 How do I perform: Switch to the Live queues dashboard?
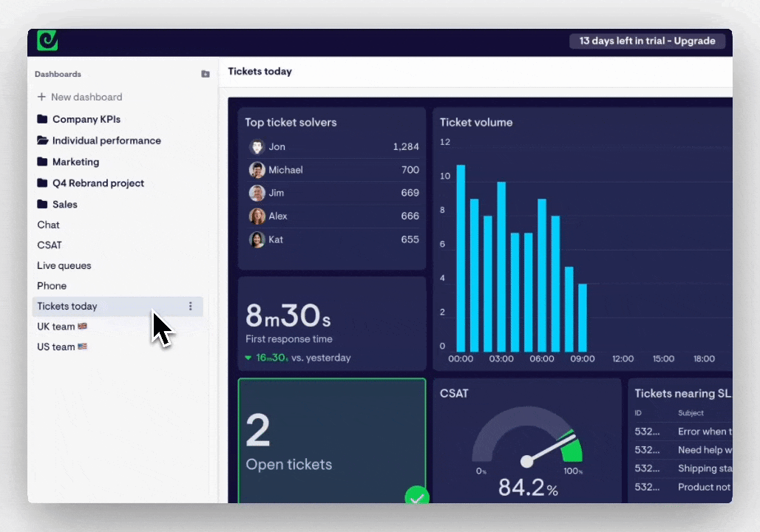[x=64, y=265]
